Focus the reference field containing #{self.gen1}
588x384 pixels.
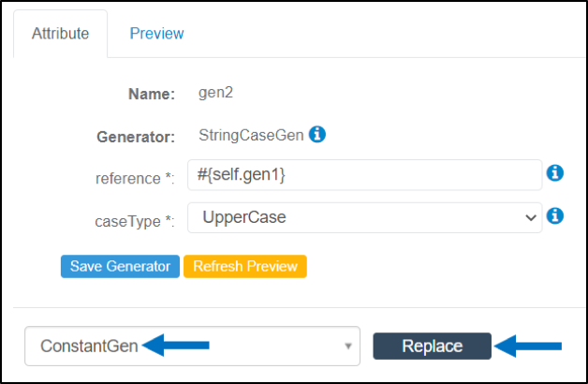pyautogui.click(x=365, y=175)
